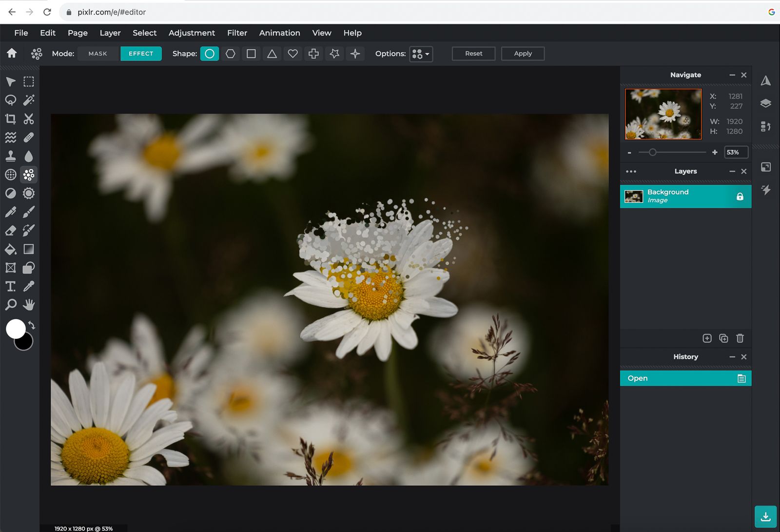The height and width of the screenshot is (532, 780).
Task: Open the disperse Options dropdown
Action: point(421,54)
